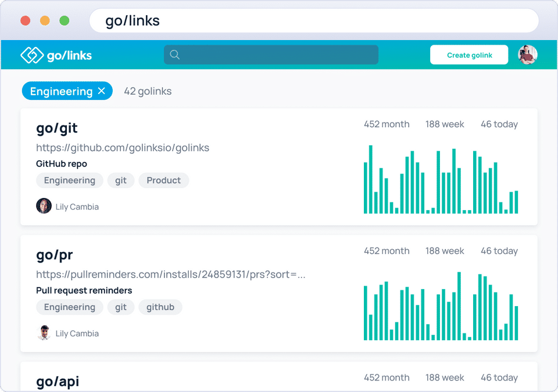The image size is (558, 392).
Task: Click 188 week stat on go/pr card
Action: click(x=445, y=251)
